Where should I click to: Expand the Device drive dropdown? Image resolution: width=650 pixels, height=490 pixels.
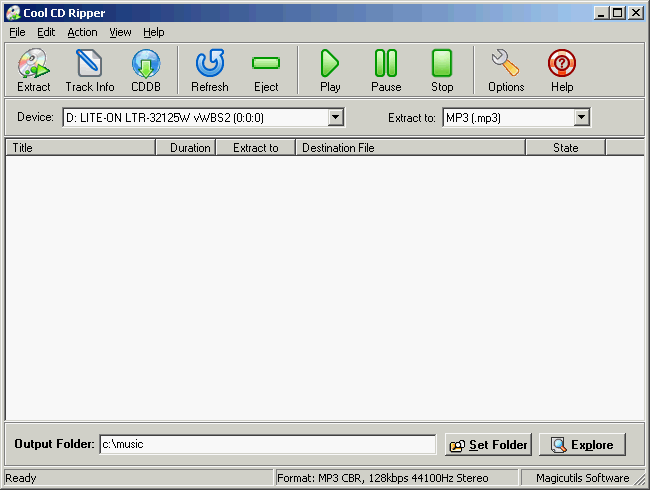coord(335,117)
